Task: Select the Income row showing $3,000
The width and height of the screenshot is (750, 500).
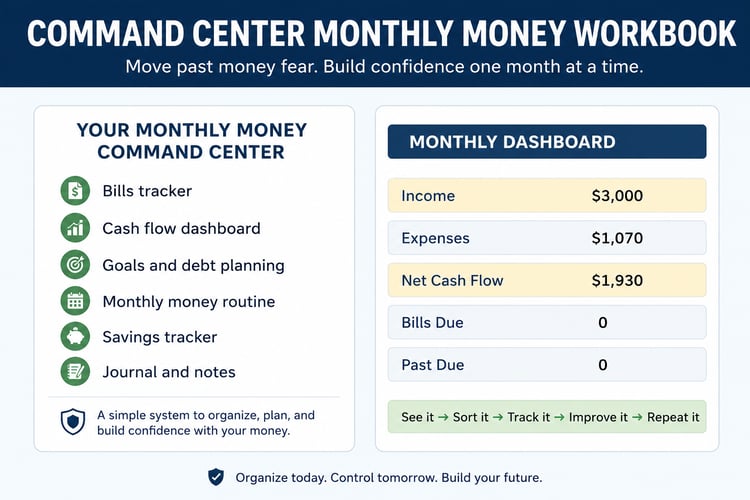Action: [x=547, y=195]
